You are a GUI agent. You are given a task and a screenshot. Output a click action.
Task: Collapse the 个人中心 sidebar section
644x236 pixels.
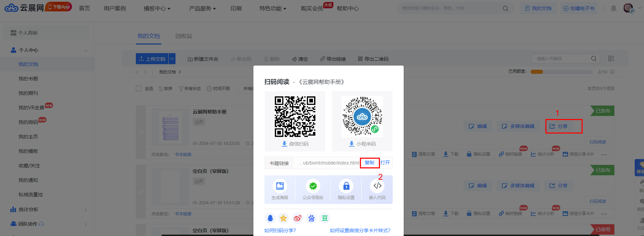coord(85,51)
